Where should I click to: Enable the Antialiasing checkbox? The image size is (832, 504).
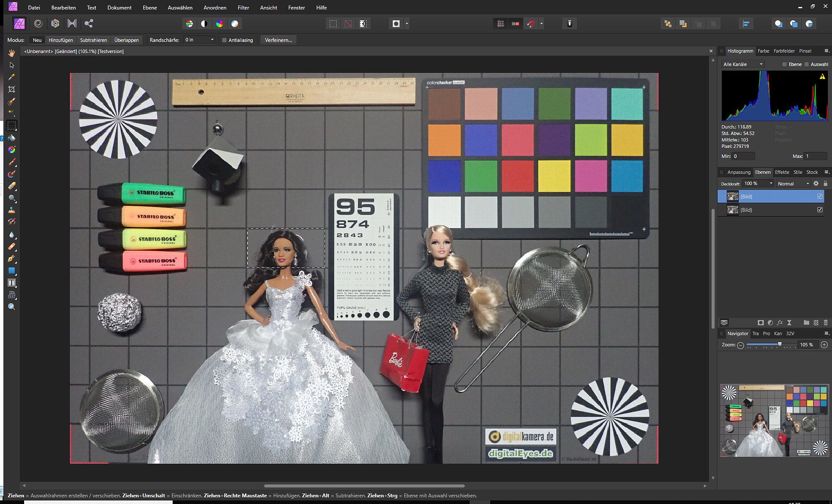pos(225,40)
